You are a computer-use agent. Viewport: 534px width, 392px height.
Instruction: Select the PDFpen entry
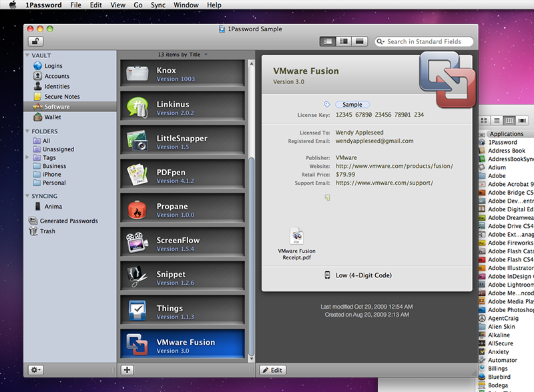[182, 175]
